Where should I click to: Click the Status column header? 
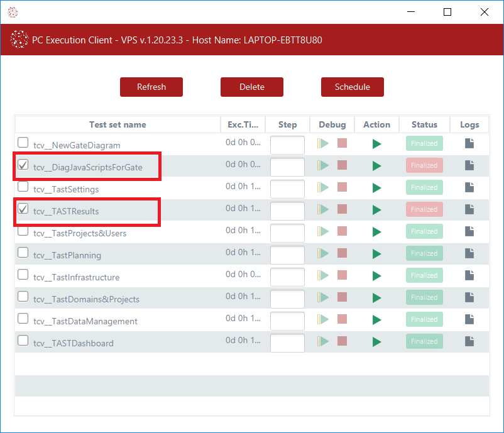pyautogui.click(x=424, y=124)
